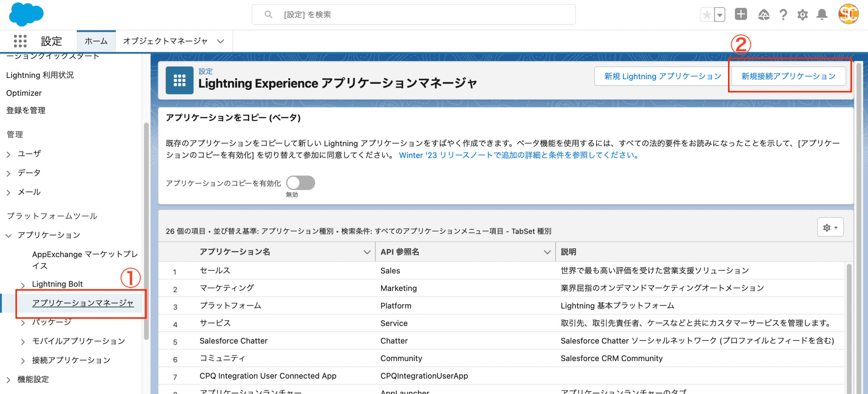Open the help question mark icon

(x=783, y=15)
